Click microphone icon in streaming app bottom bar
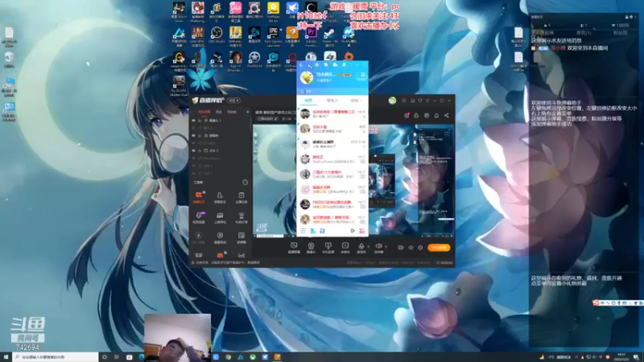This screenshot has height=362, width=644. (361, 246)
